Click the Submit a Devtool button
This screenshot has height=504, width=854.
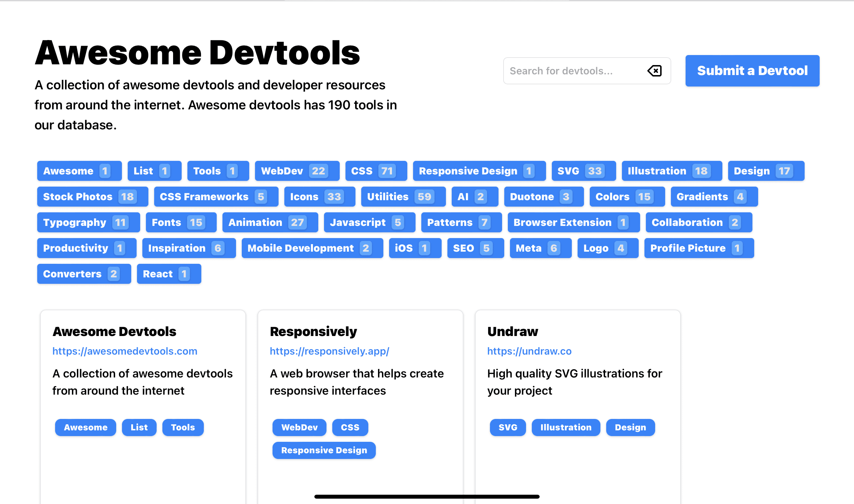752,71
